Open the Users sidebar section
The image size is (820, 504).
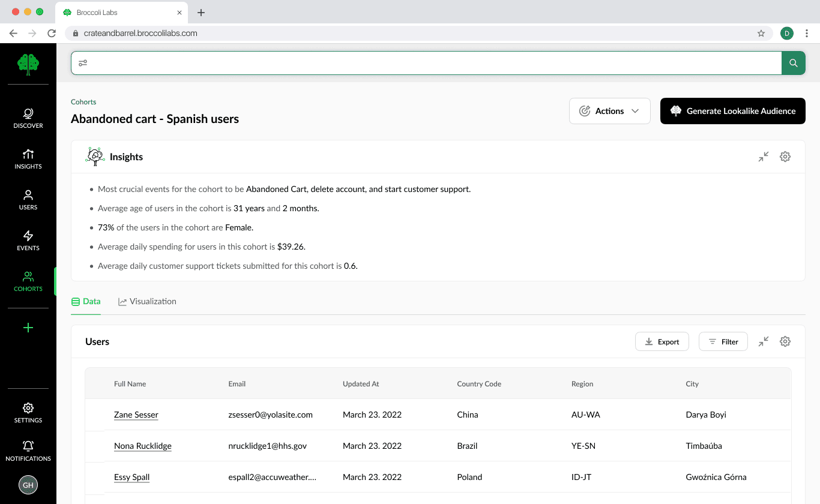pos(28,200)
